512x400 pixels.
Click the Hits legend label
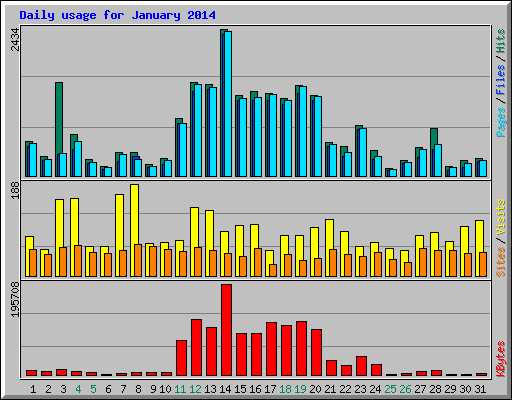click(x=501, y=41)
